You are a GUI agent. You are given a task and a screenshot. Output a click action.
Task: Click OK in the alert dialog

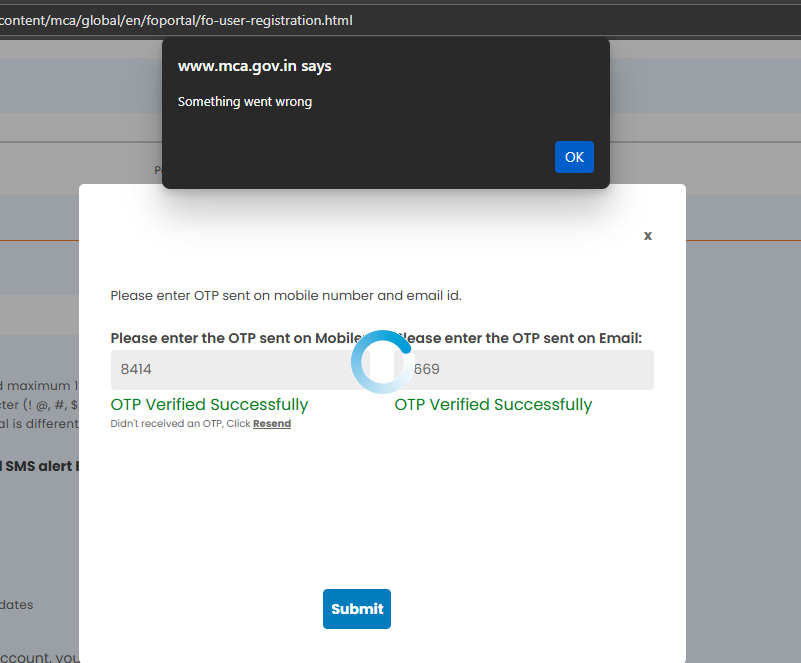pyautogui.click(x=574, y=157)
